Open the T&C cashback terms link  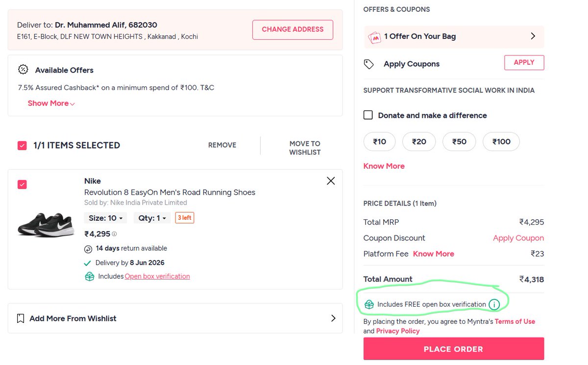click(x=207, y=88)
